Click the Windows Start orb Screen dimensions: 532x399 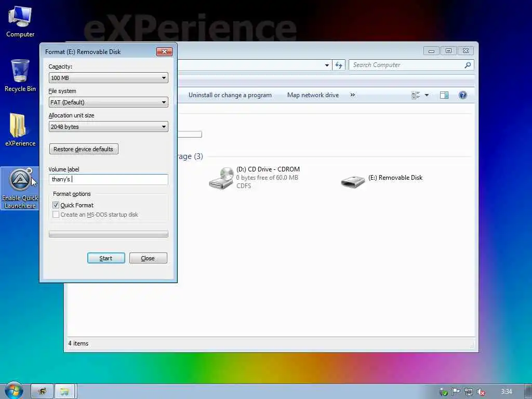pos(14,391)
